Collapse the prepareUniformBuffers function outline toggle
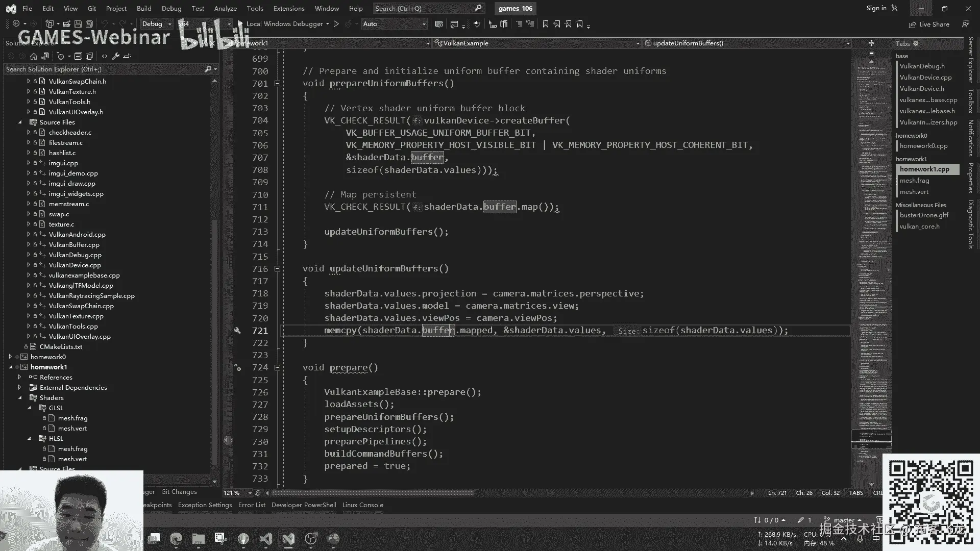Viewport: 980px width, 551px height. click(277, 83)
